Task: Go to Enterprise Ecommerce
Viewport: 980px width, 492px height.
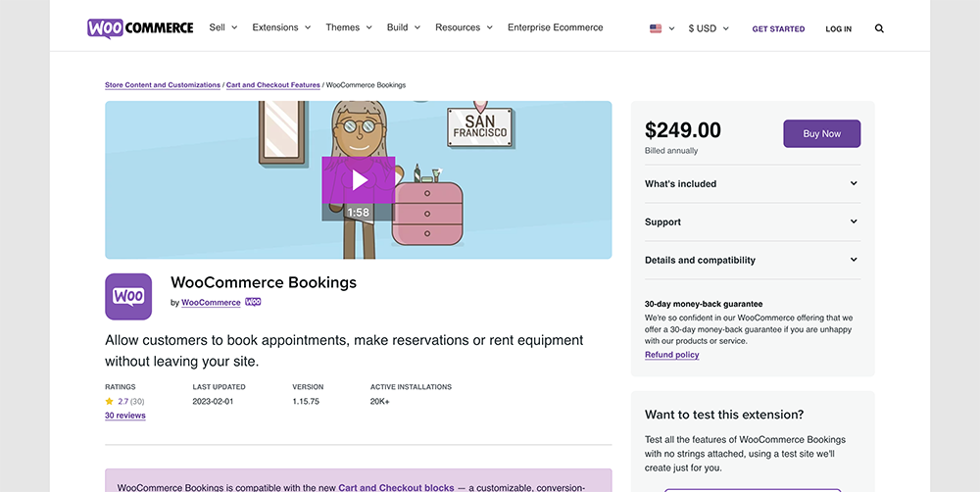Action: (555, 27)
